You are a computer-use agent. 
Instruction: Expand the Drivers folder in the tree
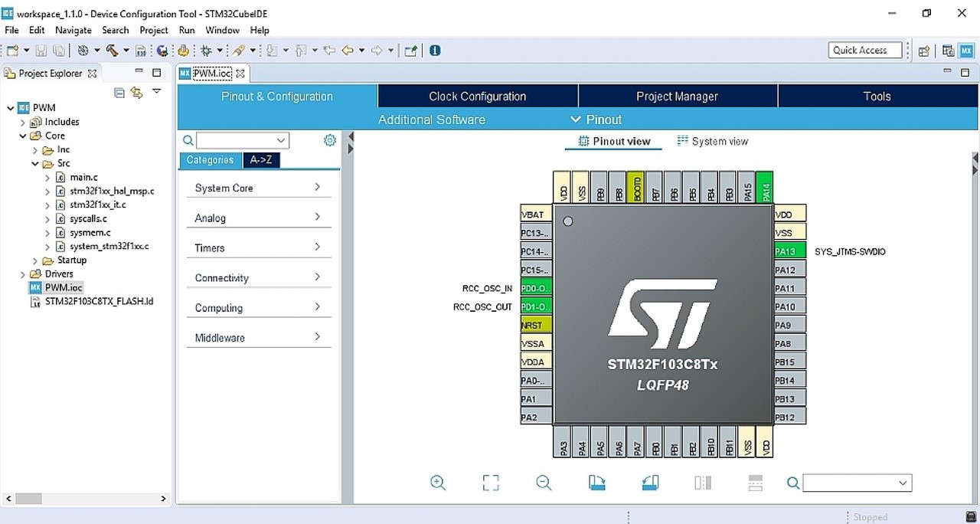23,274
